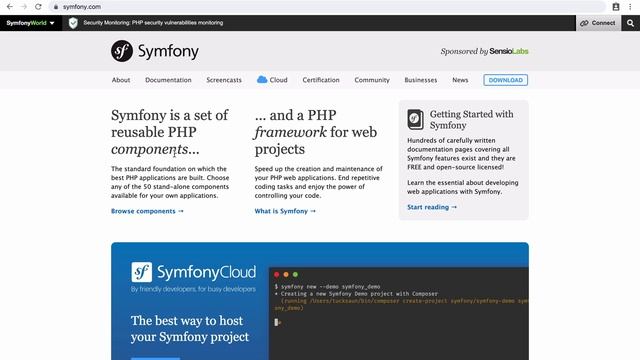
Task: Click the '... and a PHP framework' heading
Action: coord(316,132)
